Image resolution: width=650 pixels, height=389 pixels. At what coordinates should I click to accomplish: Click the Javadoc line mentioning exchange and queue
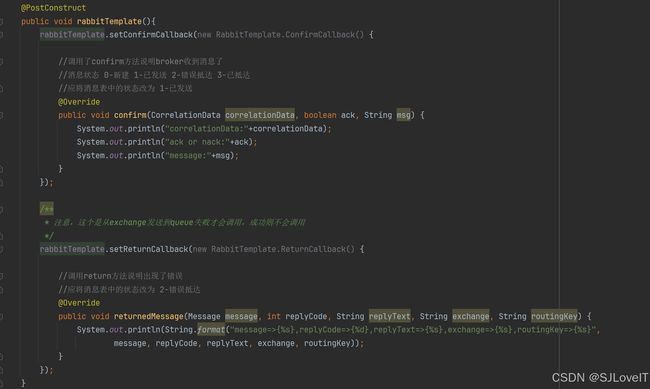point(175,222)
